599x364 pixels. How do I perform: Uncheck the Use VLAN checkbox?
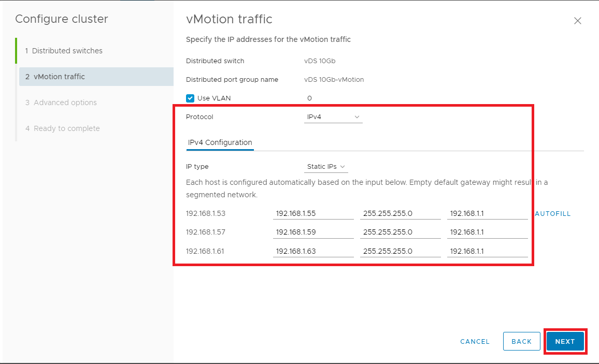pyautogui.click(x=190, y=98)
